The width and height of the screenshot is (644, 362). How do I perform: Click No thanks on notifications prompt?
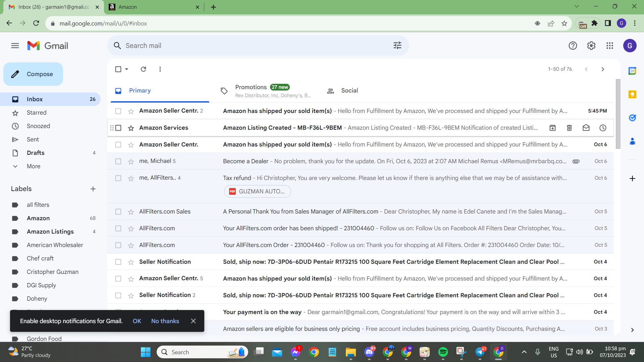pyautogui.click(x=165, y=321)
